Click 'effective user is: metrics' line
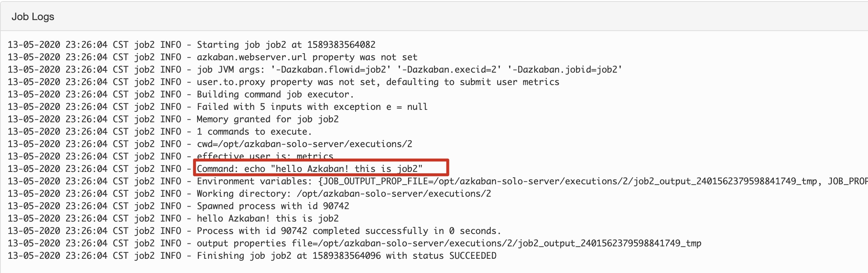Viewport: 868px width, 273px height. (170, 157)
